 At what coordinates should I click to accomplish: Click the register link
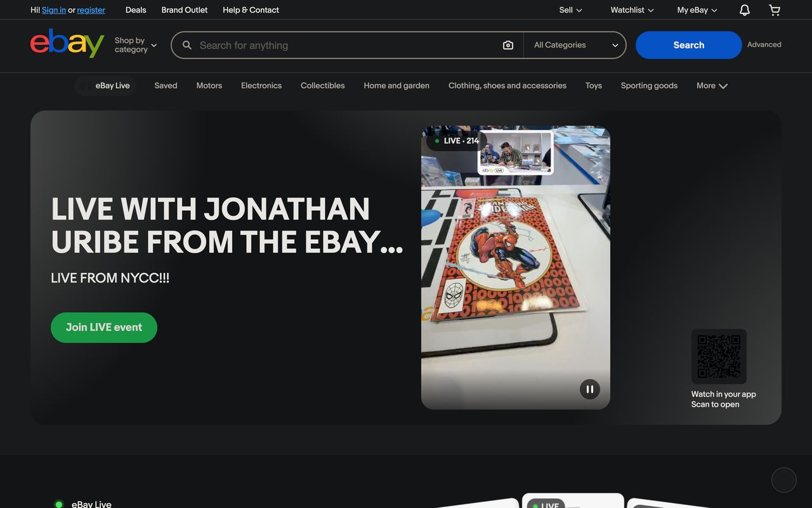[91, 10]
